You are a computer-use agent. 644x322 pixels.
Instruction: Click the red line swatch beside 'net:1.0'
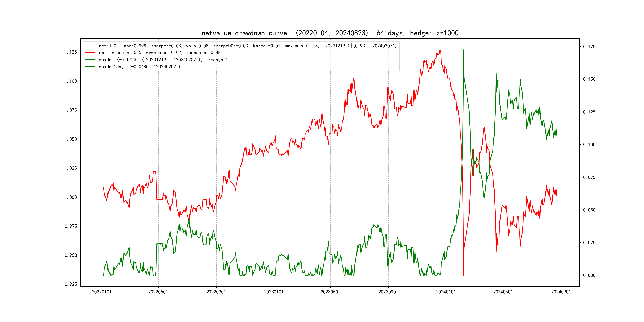(90, 46)
